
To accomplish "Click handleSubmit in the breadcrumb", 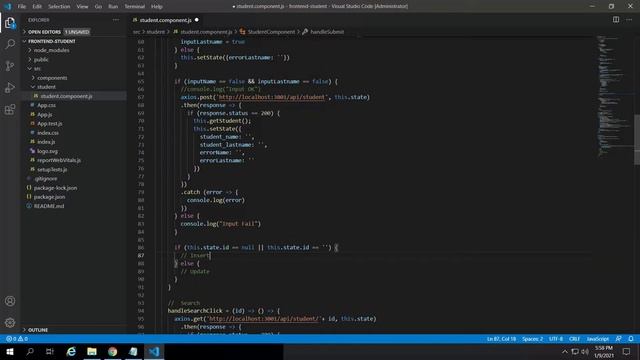I will point(327,32).
